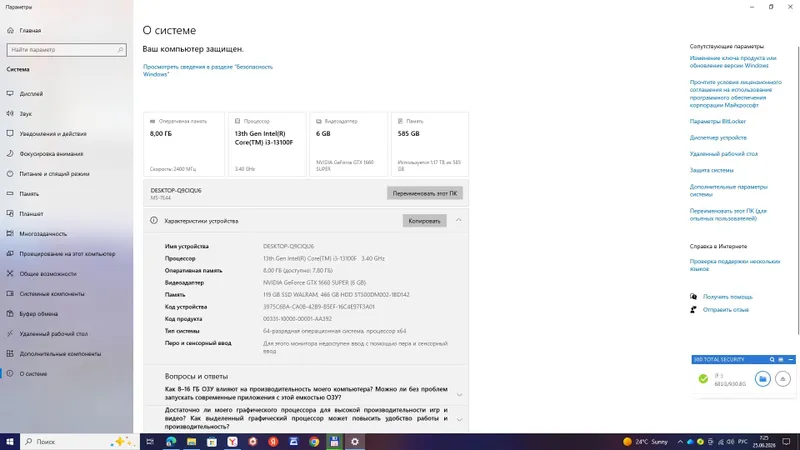Click the magnifier icon in settings search
The image size is (800, 450).
(120, 50)
